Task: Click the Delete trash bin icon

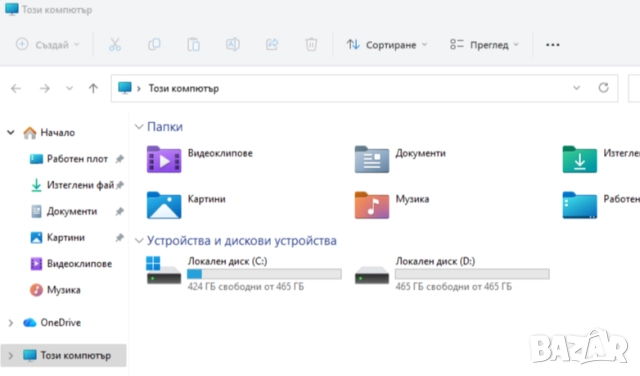Action: [x=311, y=44]
